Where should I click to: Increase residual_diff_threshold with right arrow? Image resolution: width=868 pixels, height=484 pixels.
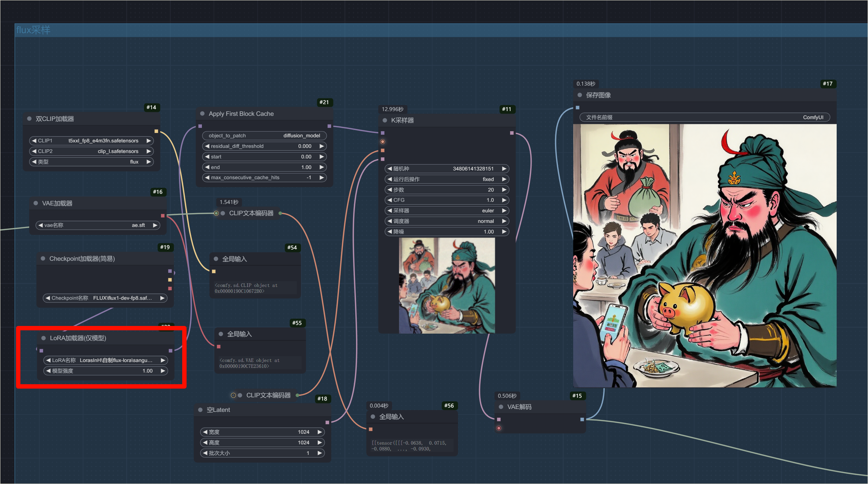point(322,146)
